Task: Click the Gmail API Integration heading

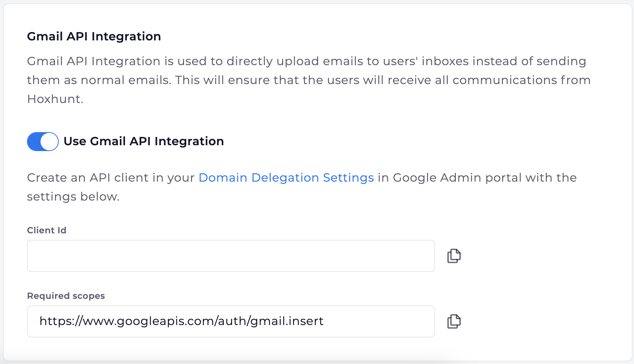Action: click(94, 36)
